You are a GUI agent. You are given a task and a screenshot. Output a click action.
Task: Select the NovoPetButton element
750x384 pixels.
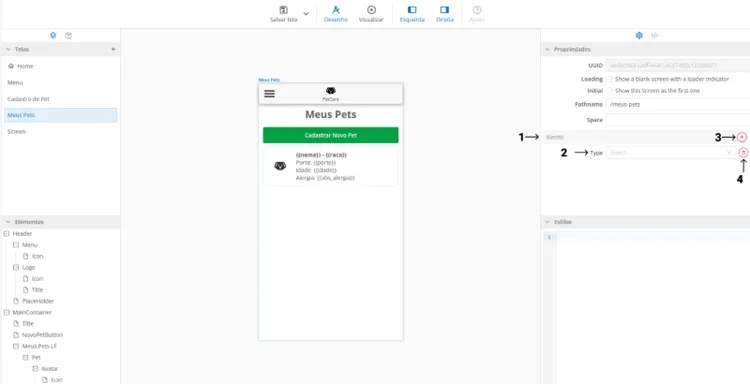tap(42, 335)
